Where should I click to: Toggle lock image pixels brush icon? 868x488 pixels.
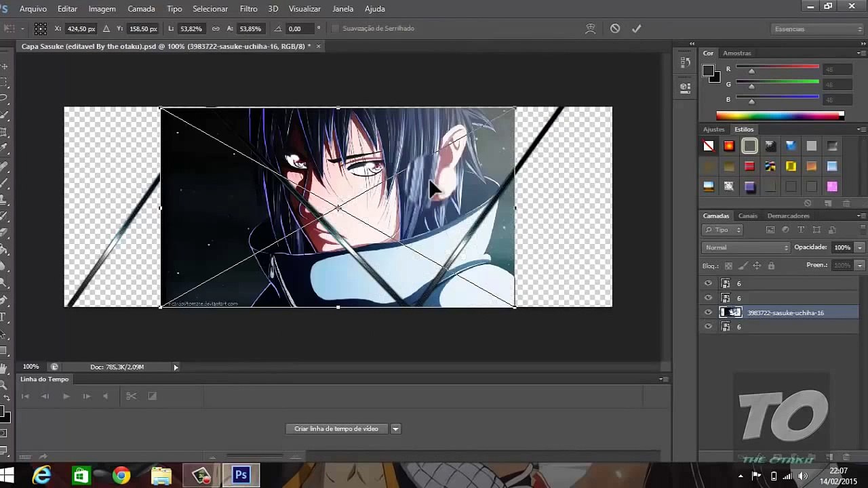click(x=743, y=266)
